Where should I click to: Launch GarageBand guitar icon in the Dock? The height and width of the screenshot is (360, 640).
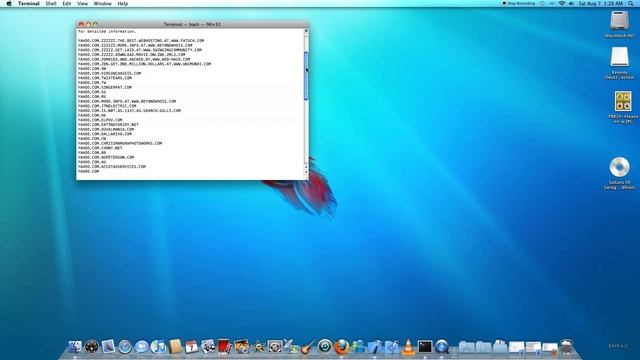(308, 347)
